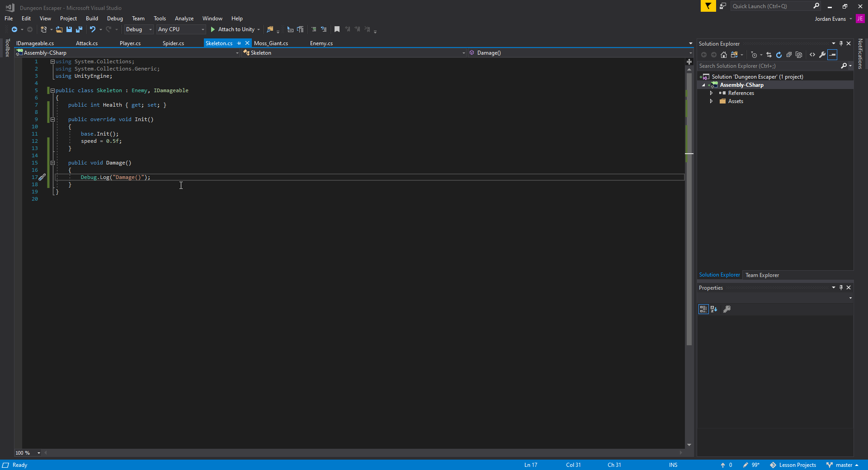The height and width of the screenshot is (470, 868).
Task: Open the Any CPU platform dropdown
Action: 203,29
